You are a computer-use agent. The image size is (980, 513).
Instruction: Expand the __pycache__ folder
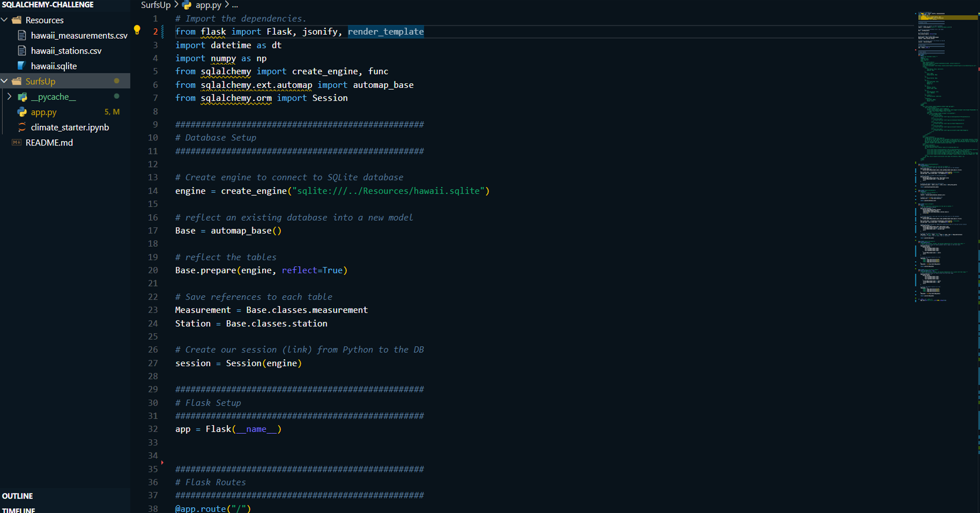click(9, 96)
